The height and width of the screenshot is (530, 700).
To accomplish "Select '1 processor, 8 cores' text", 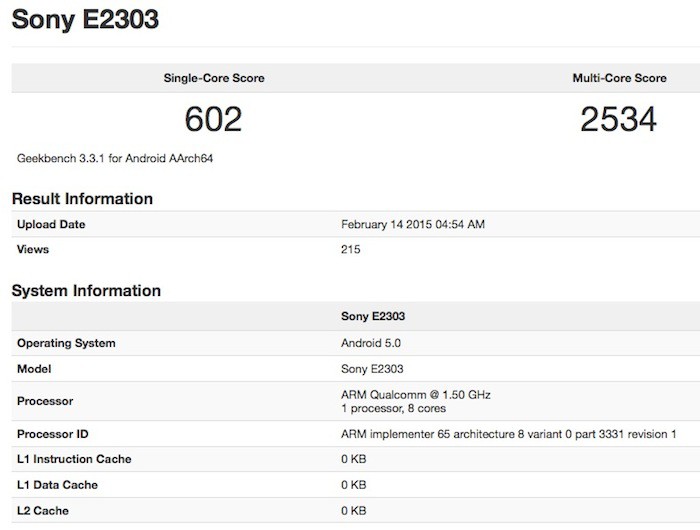I will click(393, 408).
